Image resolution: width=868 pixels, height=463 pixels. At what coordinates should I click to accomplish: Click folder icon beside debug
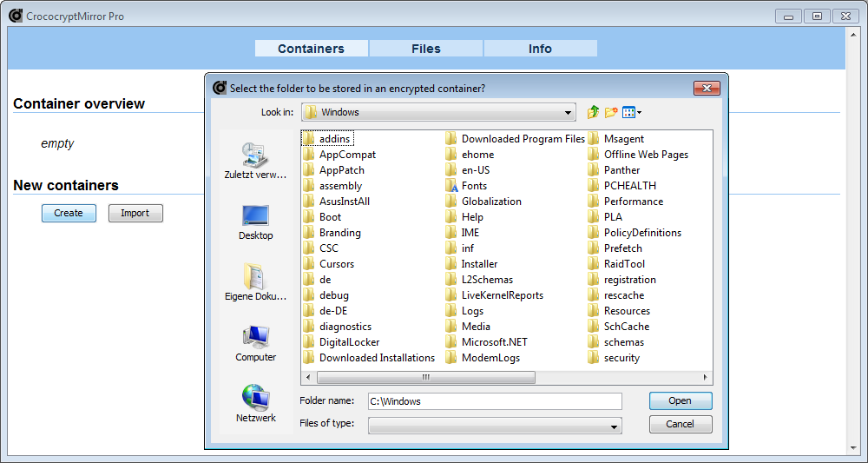(x=310, y=295)
